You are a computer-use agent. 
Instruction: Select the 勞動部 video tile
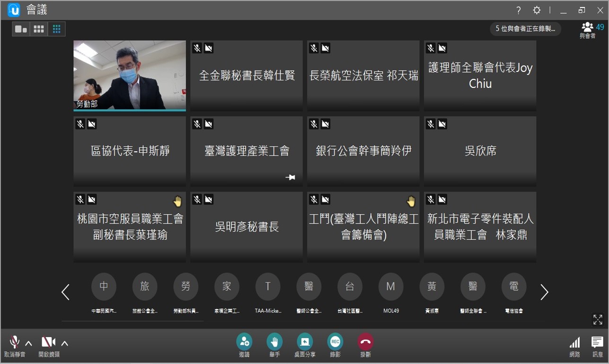point(130,76)
